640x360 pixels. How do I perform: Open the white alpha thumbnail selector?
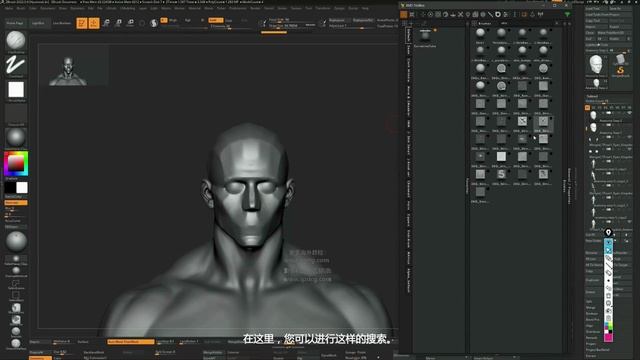coord(16,89)
